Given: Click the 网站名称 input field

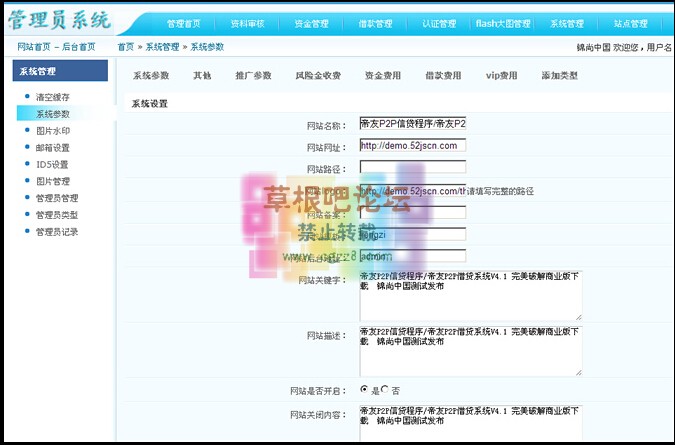Looking at the screenshot, I should pos(412,124).
